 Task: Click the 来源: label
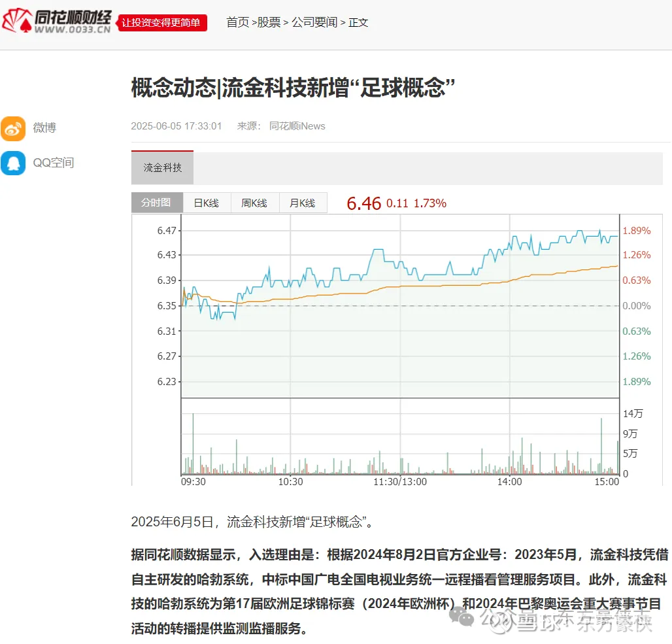[249, 126]
